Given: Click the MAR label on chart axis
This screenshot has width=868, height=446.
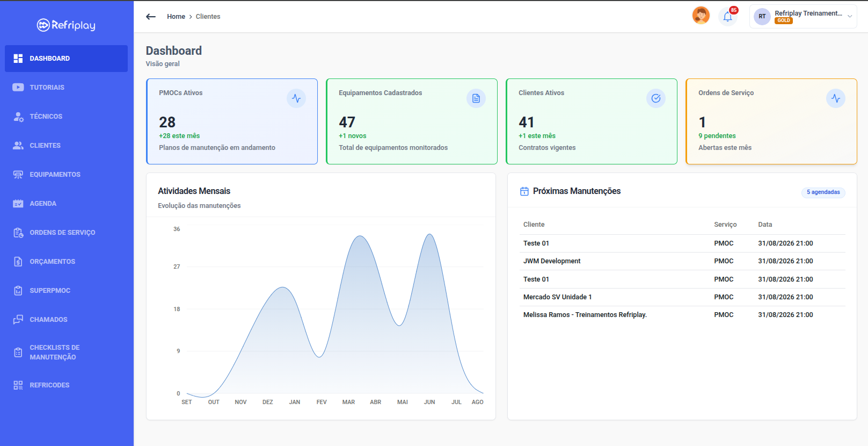Looking at the screenshot, I should pos(348,402).
